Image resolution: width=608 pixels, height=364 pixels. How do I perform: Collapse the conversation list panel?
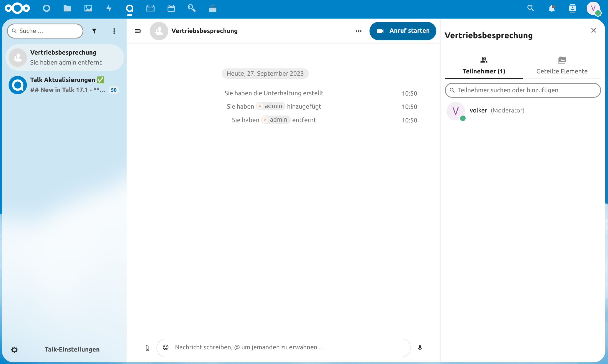(138, 31)
